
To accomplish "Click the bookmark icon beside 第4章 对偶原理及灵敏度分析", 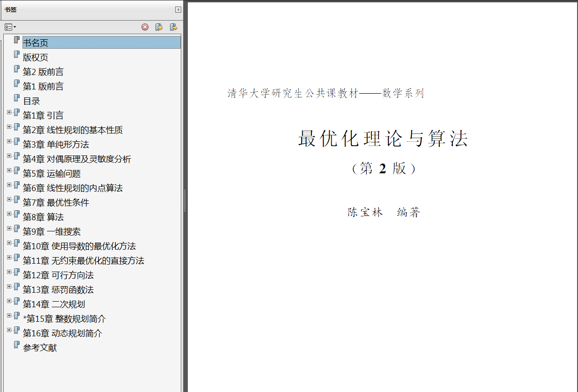I will (x=17, y=156).
